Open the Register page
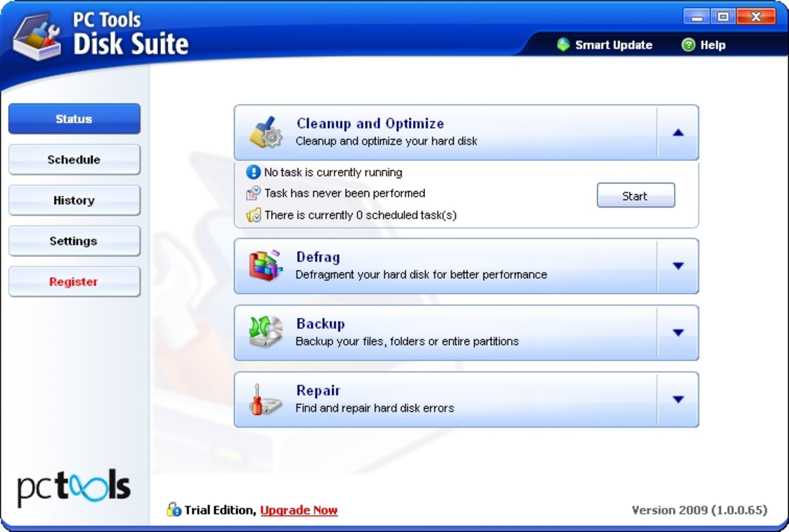This screenshot has width=789, height=532. pyautogui.click(x=75, y=281)
